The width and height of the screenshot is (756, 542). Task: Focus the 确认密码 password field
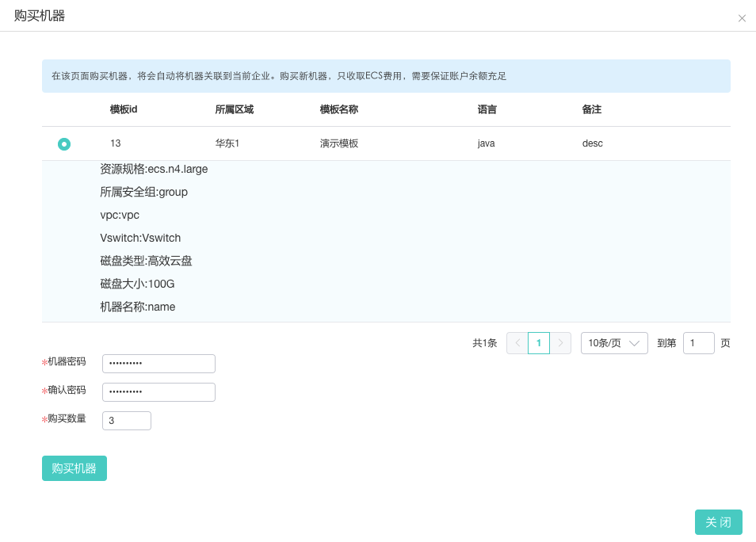coord(158,391)
